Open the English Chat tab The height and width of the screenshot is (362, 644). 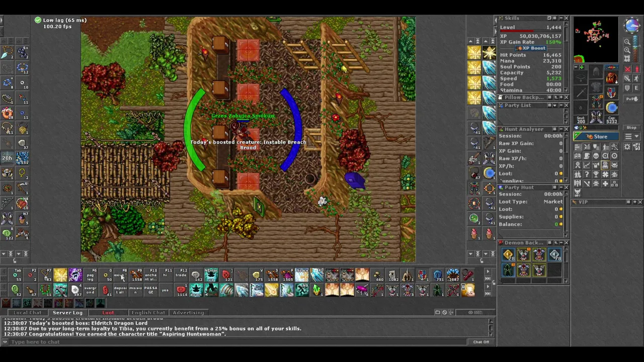148,313
